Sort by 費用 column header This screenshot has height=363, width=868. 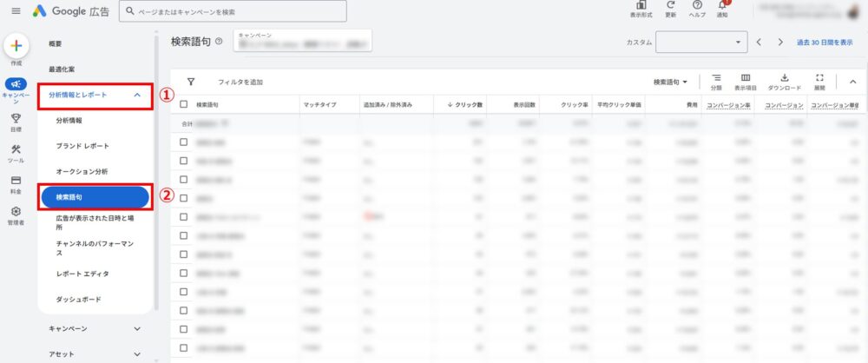coord(692,104)
